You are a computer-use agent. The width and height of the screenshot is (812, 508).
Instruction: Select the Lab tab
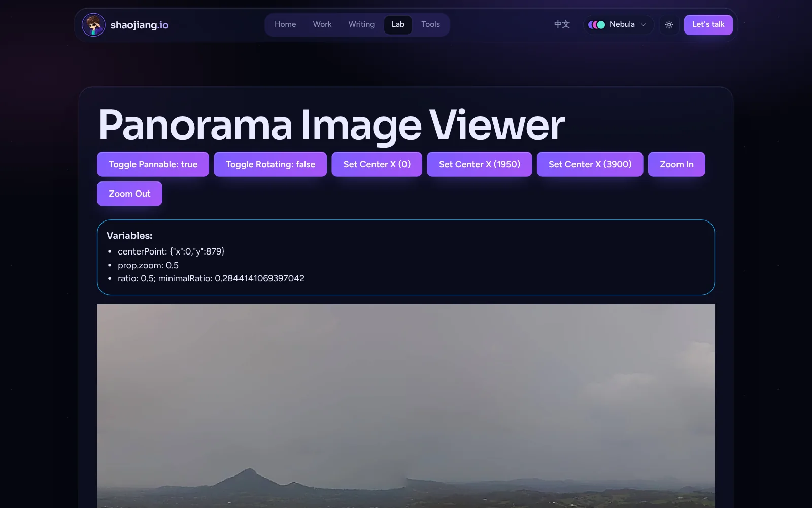[398, 24]
